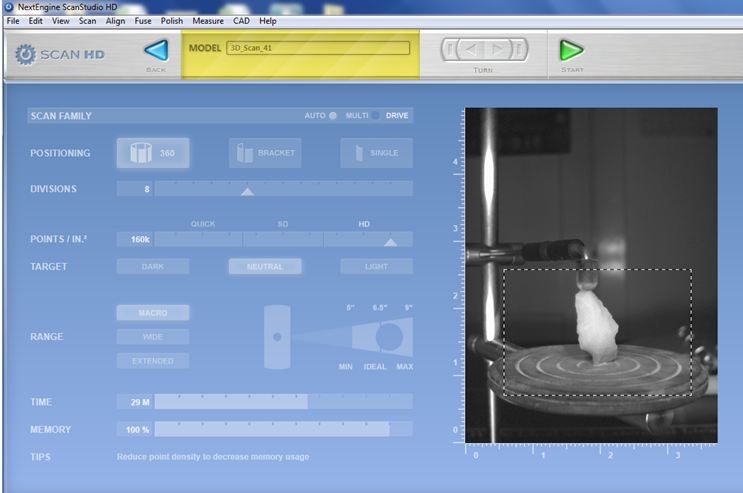Turn turntable to first position
The height and width of the screenshot is (493, 743).
(450, 49)
